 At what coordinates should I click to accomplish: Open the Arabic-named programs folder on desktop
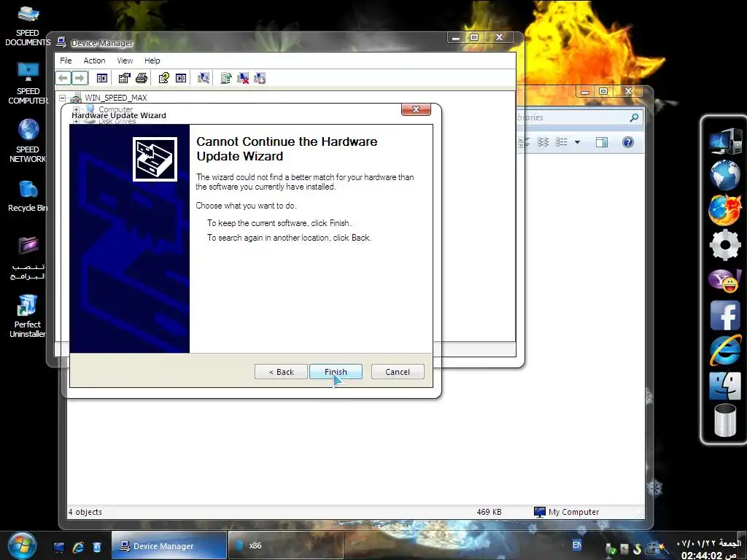point(28,258)
